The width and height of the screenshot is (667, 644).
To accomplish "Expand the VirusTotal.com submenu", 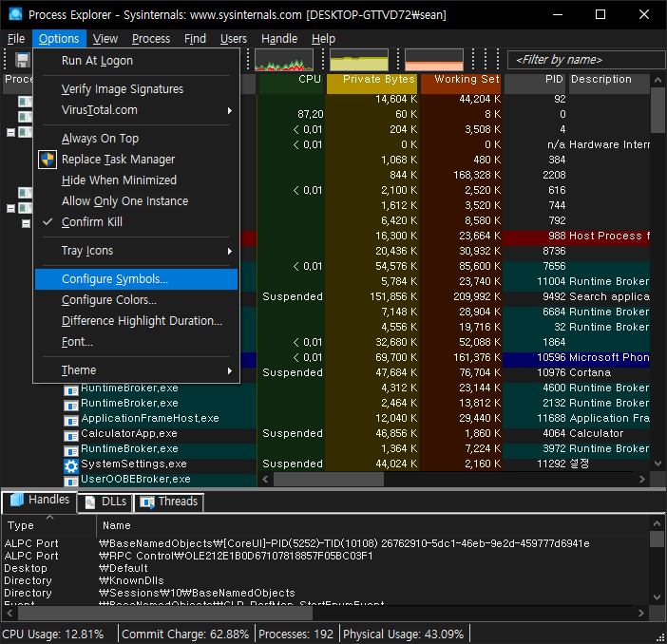I will point(136,110).
